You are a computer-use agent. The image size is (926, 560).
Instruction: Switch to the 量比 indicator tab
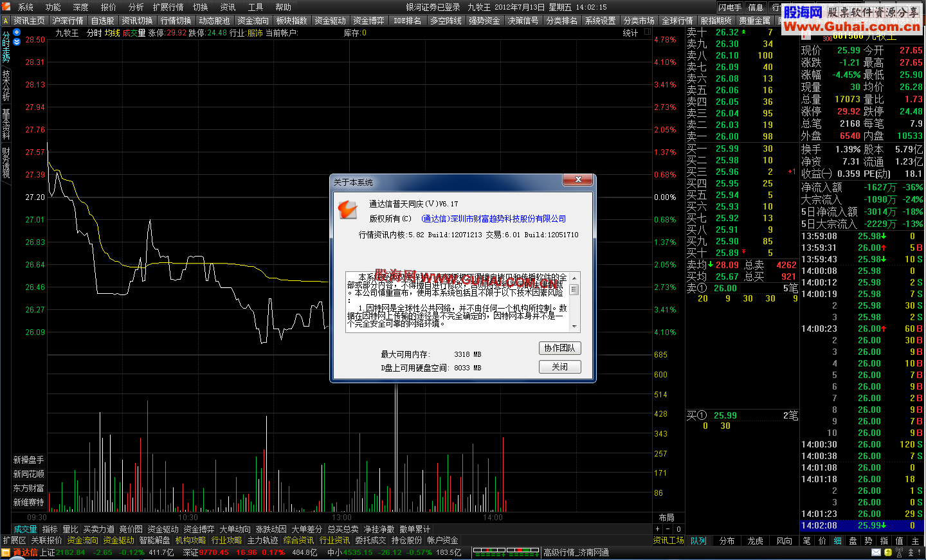71,529
